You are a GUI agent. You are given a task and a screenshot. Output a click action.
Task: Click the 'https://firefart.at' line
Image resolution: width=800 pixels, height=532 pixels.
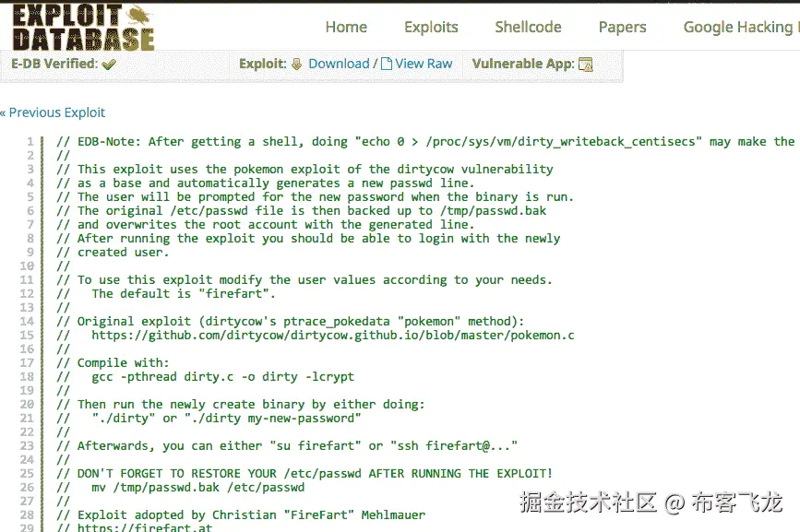[134, 527]
